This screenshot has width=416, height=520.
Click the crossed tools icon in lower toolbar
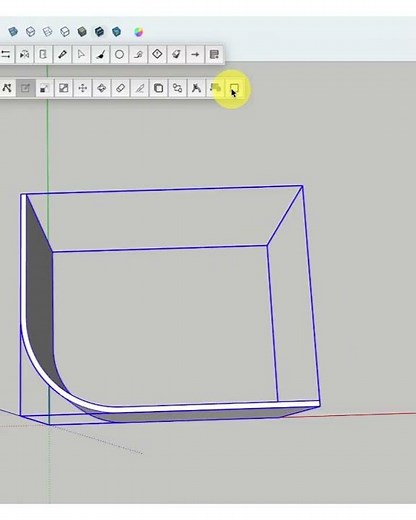[x=7, y=88]
